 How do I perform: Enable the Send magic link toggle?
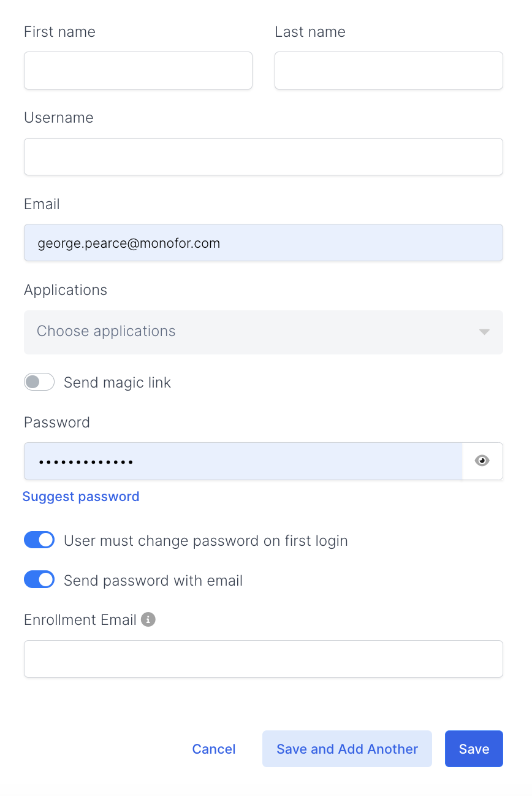point(39,382)
